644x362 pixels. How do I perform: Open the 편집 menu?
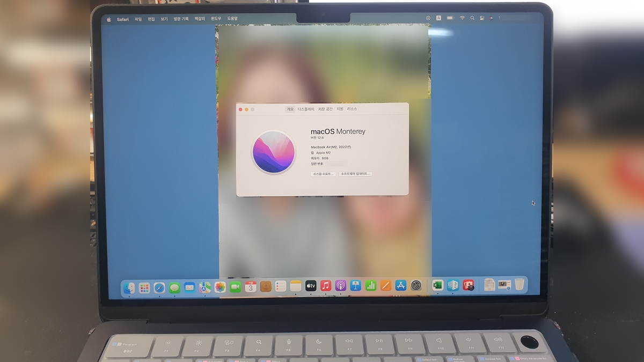click(x=151, y=19)
